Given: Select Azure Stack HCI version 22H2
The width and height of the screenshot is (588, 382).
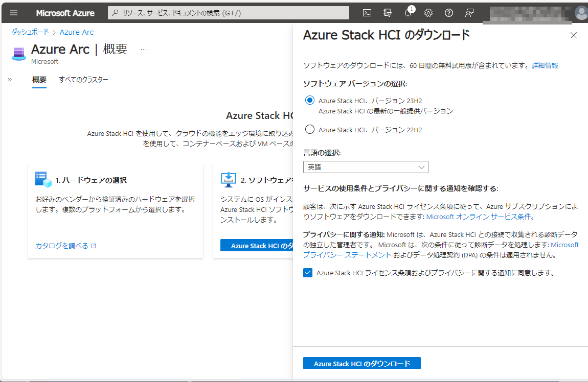Looking at the screenshot, I should coord(310,130).
